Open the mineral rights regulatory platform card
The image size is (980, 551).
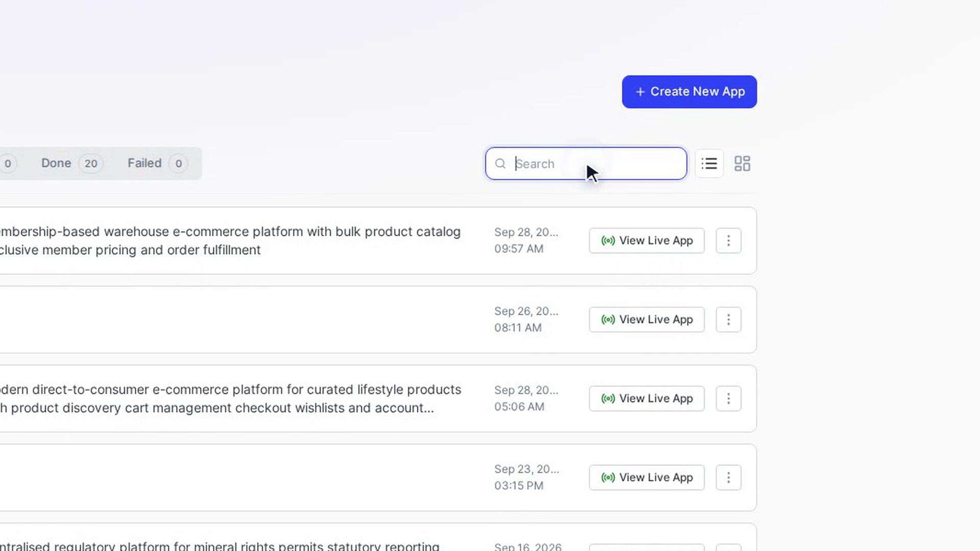coord(378,537)
